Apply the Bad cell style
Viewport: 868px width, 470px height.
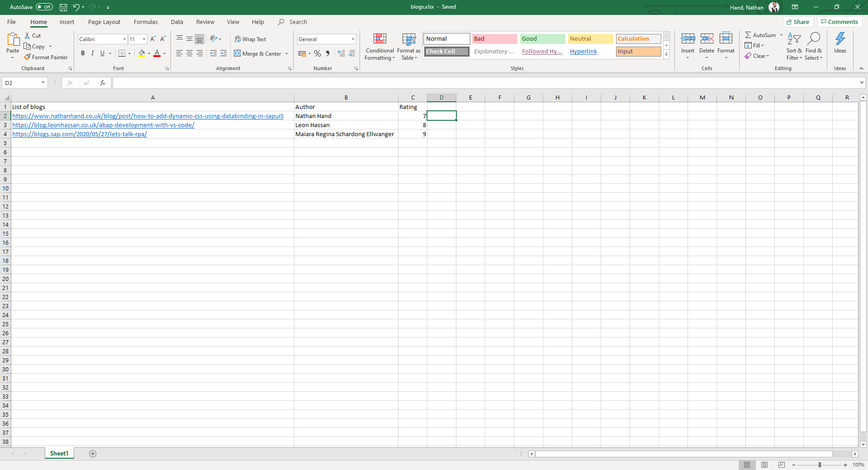tap(494, 39)
